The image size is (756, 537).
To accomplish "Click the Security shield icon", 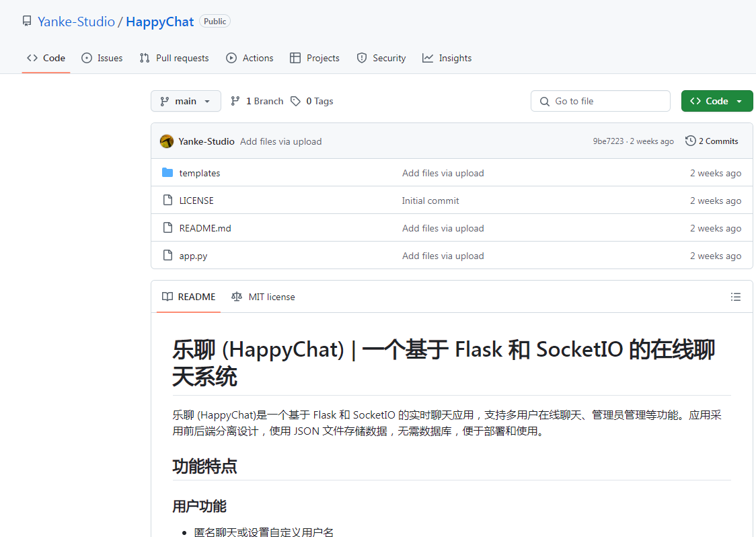I will point(362,58).
